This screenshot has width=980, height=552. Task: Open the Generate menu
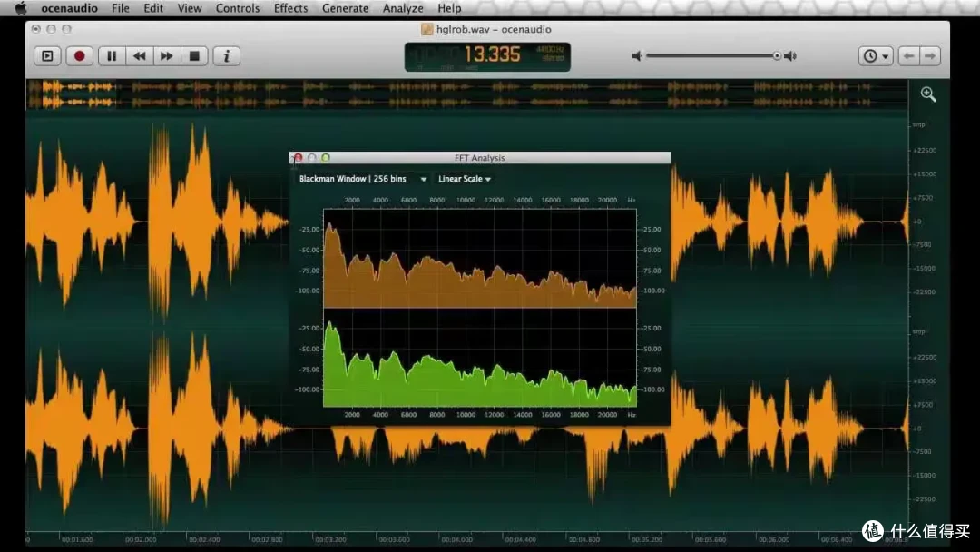[x=345, y=8]
